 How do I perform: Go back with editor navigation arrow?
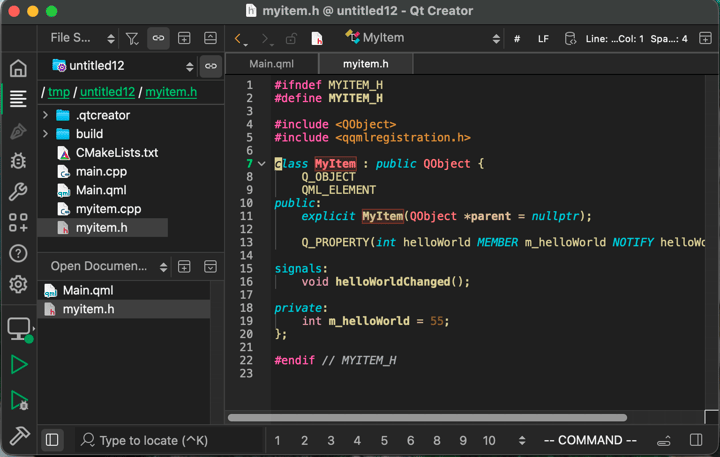pos(239,39)
